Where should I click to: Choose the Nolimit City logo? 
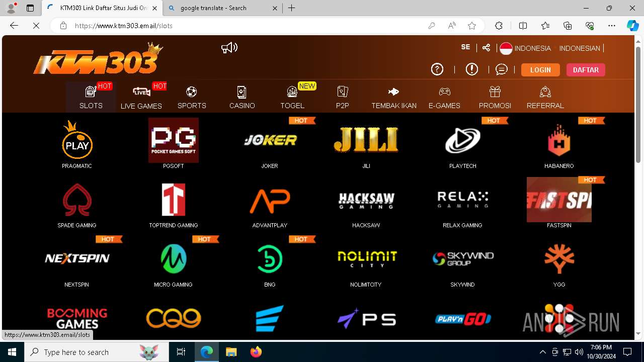[367, 258]
